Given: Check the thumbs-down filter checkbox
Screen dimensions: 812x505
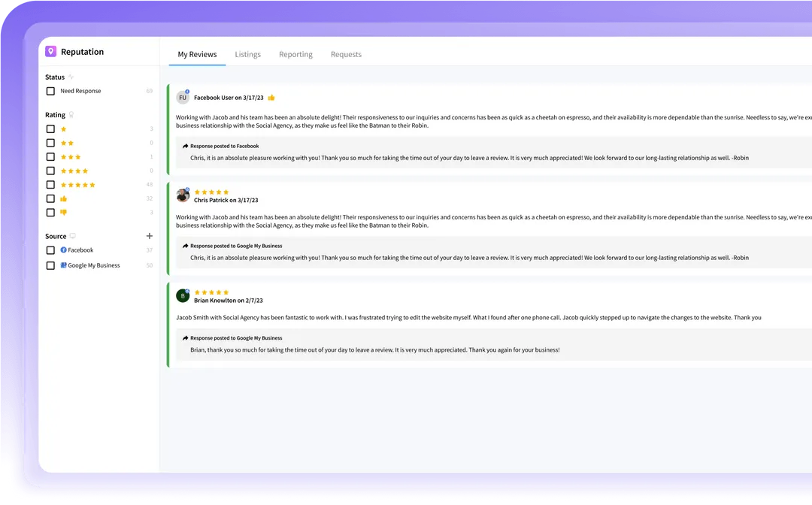Looking at the screenshot, I should tap(50, 213).
